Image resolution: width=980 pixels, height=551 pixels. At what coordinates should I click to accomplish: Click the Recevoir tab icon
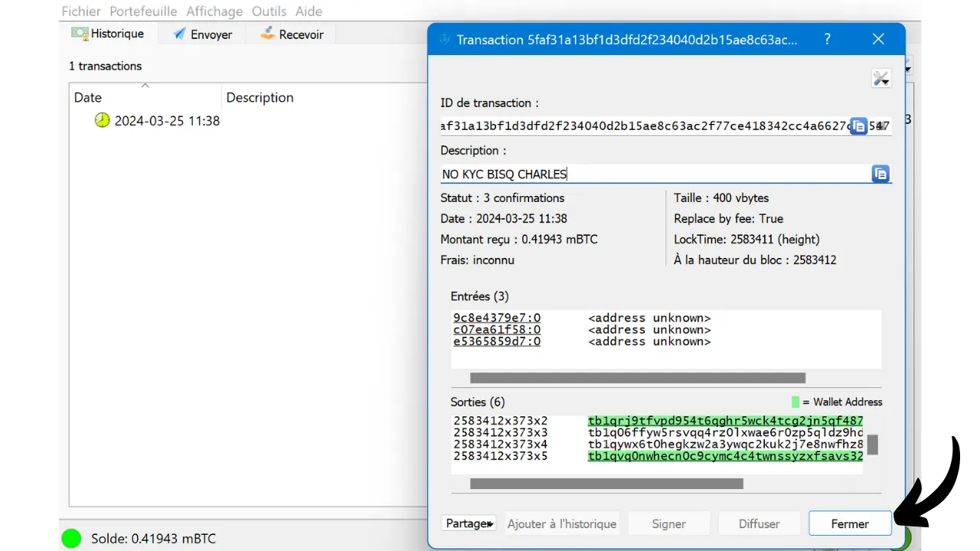pos(267,34)
